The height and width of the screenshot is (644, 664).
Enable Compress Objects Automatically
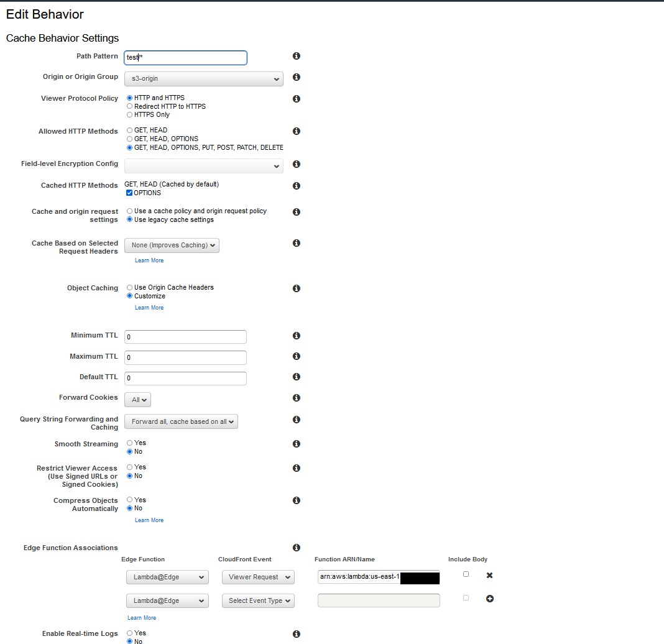click(129, 499)
